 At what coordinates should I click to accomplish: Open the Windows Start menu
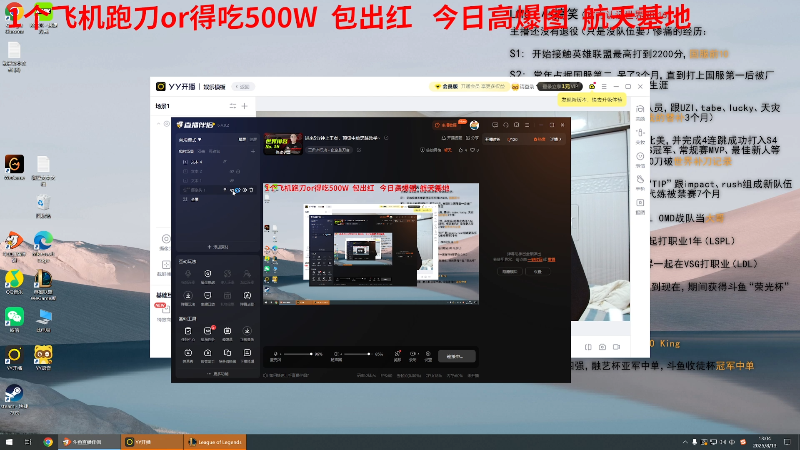click(9, 442)
